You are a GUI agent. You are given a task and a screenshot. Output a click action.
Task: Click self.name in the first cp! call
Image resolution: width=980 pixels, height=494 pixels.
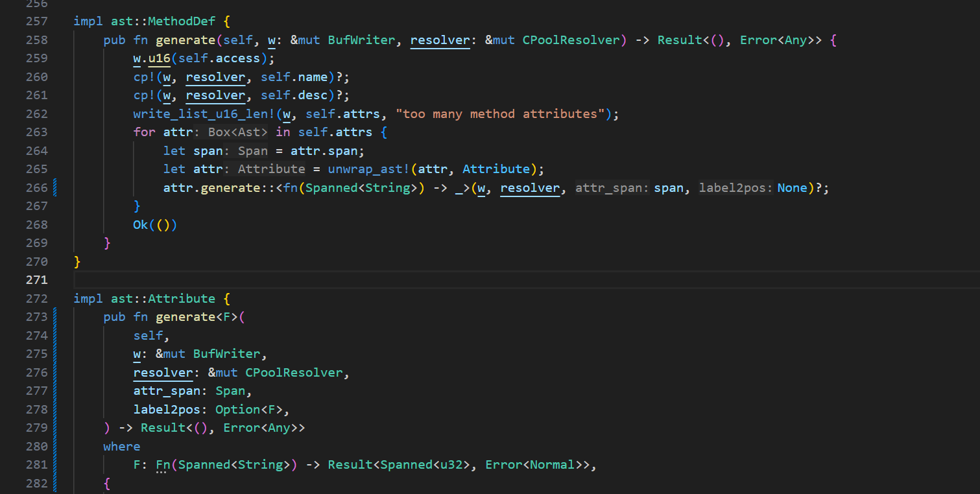click(294, 77)
